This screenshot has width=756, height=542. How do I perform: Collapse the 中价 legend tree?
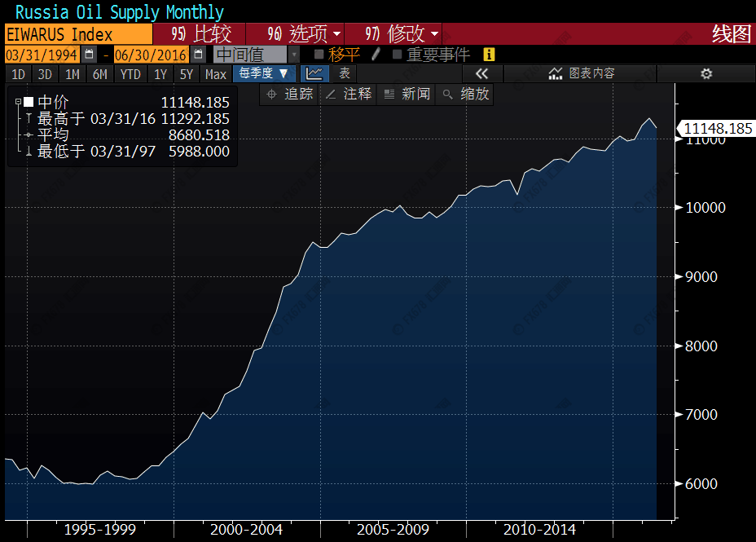point(17,102)
